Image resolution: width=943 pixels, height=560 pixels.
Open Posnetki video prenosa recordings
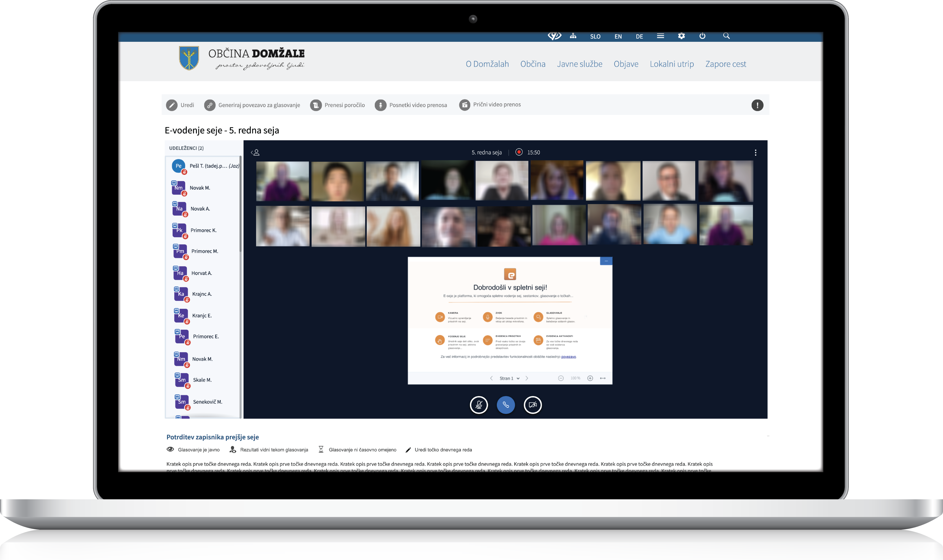418,105
